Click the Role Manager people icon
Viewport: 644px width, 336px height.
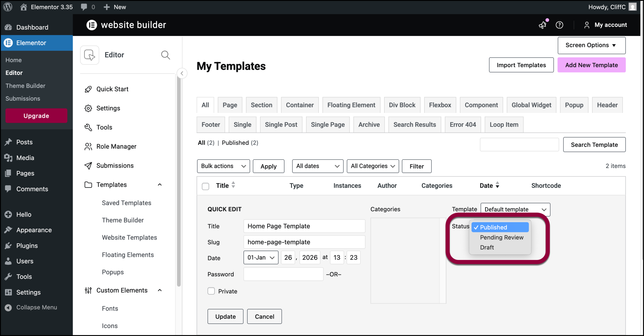pyautogui.click(x=88, y=146)
